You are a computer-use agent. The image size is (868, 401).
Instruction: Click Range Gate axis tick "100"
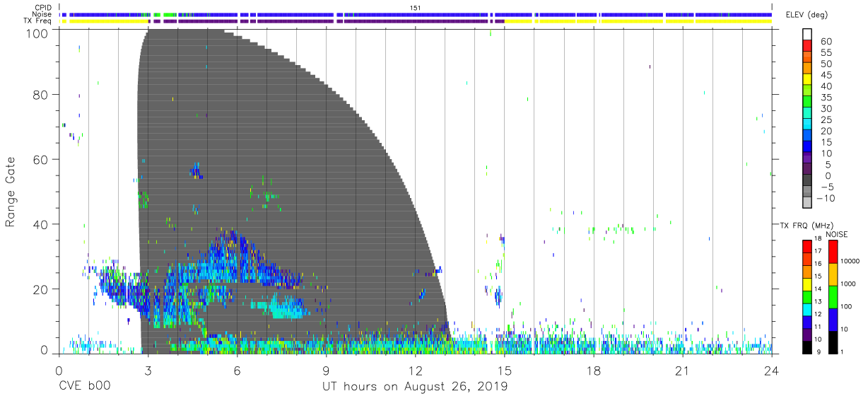coord(37,33)
